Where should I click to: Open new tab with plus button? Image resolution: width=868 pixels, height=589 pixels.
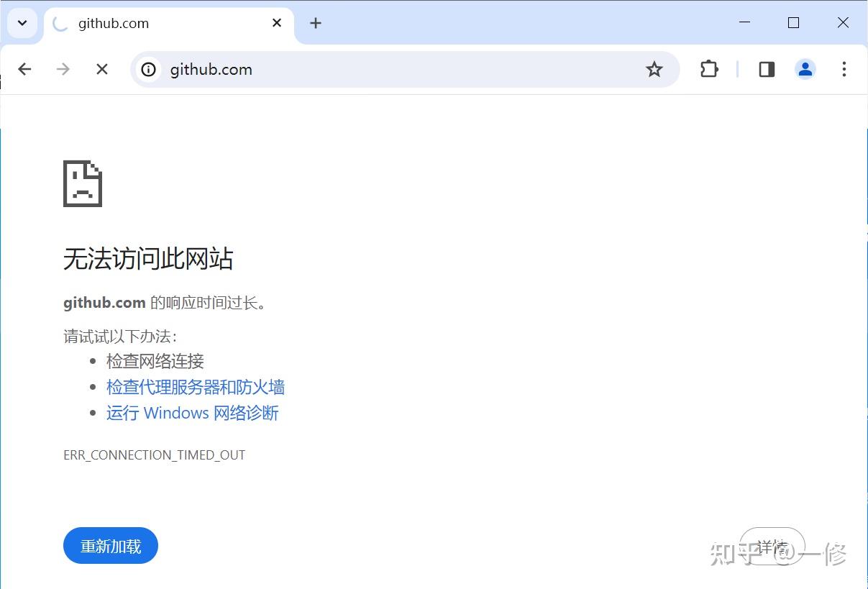[x=315, y=22]
